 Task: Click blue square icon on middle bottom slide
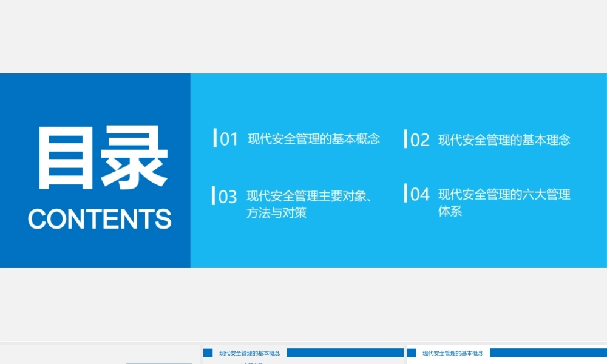(208, 352)
